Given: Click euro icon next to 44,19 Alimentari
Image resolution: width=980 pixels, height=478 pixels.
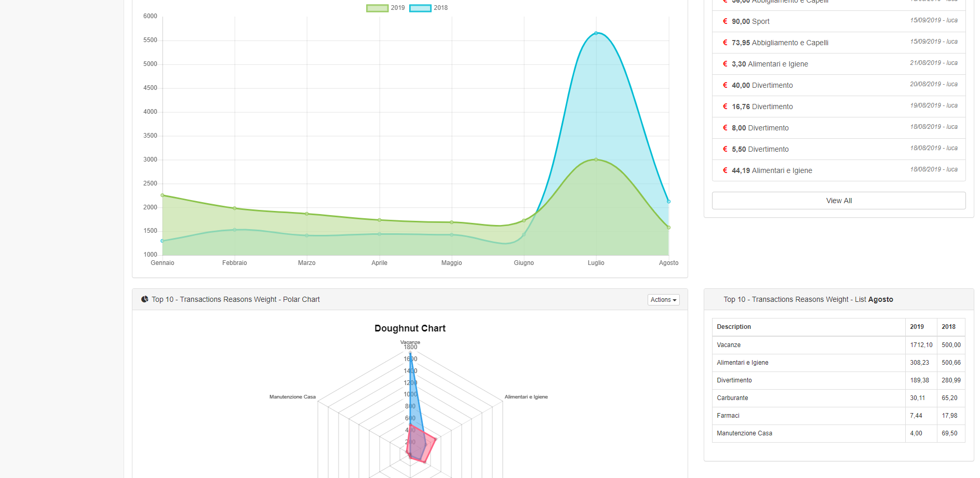Looking at the screenshot, I should (x=725, y=170).
